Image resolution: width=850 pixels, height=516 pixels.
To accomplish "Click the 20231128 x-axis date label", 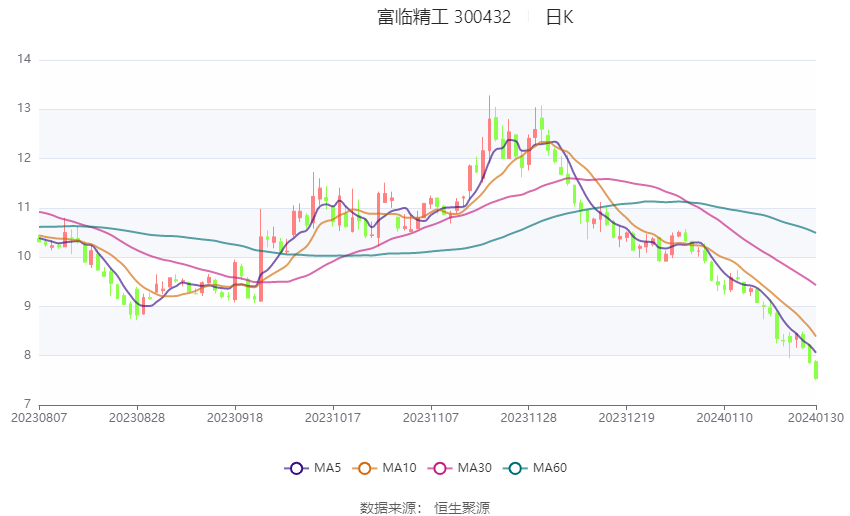I will click(x=529, y=418).
